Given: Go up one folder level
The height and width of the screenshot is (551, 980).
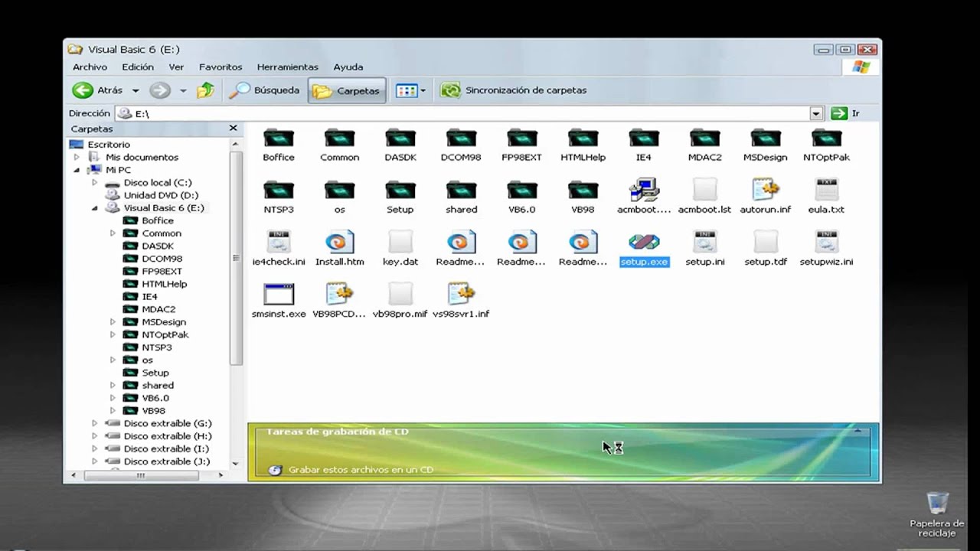Looking at the screenshot, I should point(205,90).
